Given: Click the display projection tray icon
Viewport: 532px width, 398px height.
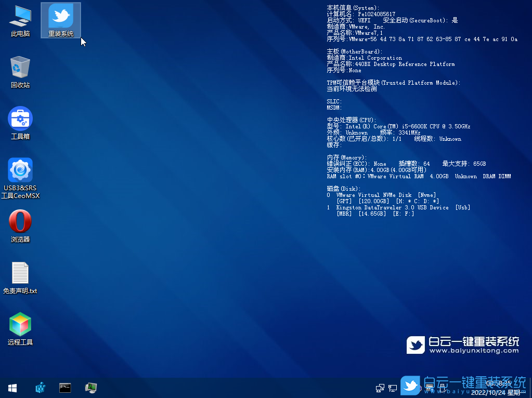Looking at the screenshot, I should pyautogui.click(x=393, y=388).
